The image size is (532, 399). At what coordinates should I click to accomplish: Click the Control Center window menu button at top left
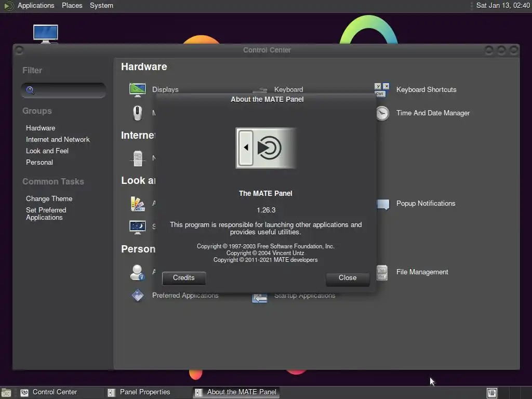click(19, 50)
